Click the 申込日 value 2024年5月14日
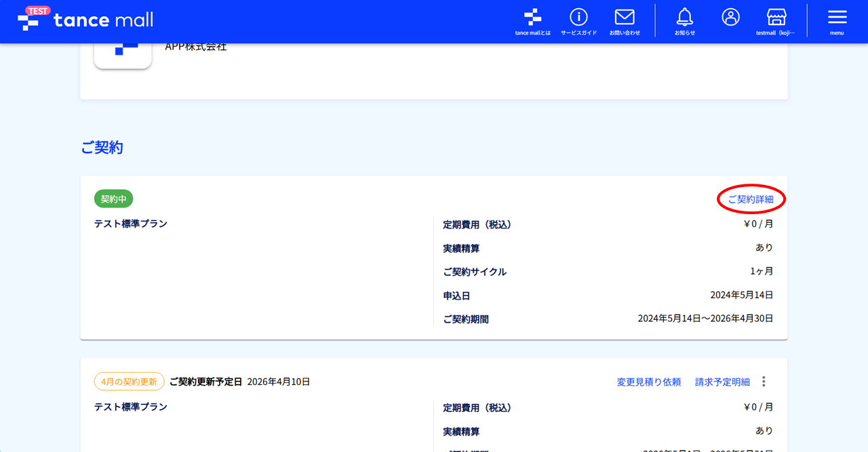This screenshot has width=868, height=452. point(742,295)
